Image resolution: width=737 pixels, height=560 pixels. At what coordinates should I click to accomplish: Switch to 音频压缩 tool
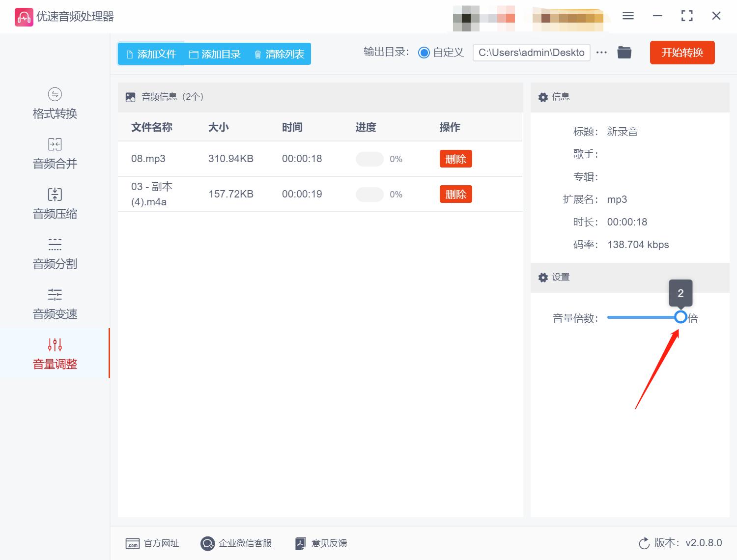tap(54, 203)
